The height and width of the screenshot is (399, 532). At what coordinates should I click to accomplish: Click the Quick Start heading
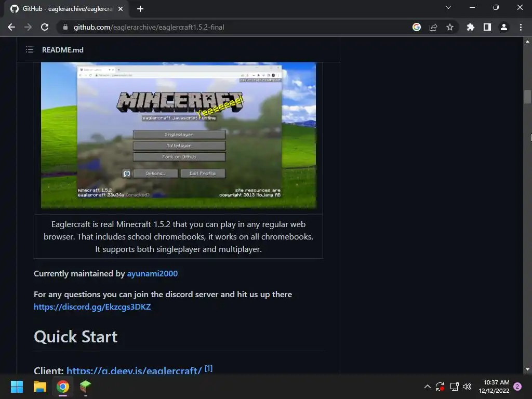point(76,337)
